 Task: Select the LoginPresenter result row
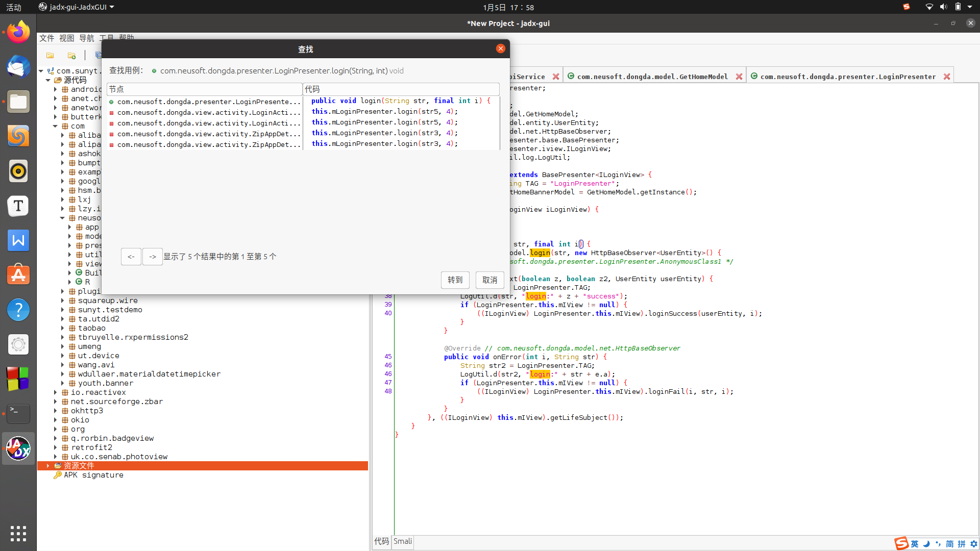[x=303, y=102]
